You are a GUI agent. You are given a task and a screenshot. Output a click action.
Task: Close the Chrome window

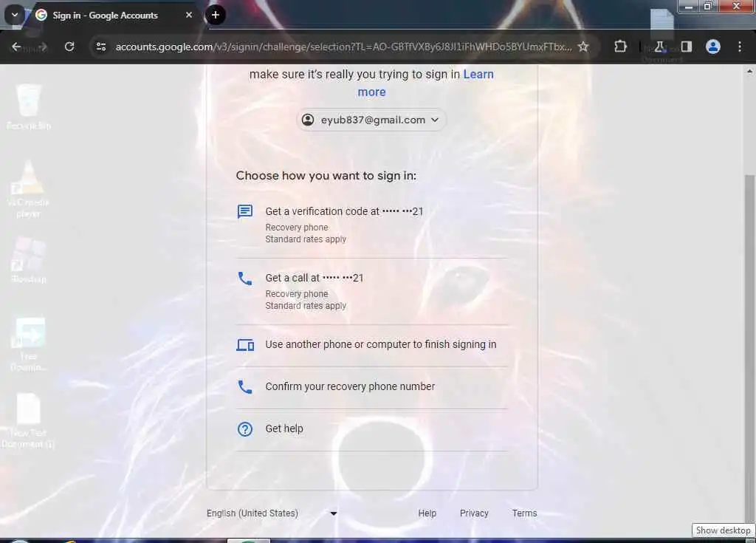point(736,6)
